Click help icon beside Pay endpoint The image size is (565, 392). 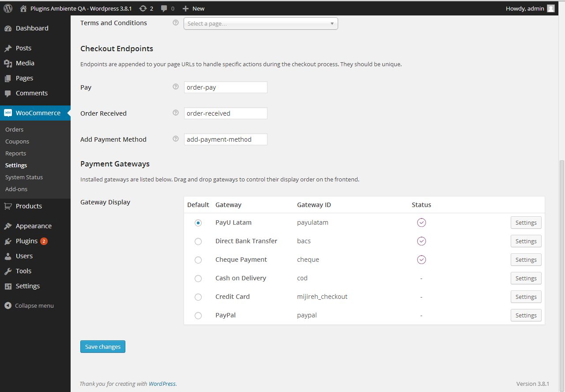[176, 87]
